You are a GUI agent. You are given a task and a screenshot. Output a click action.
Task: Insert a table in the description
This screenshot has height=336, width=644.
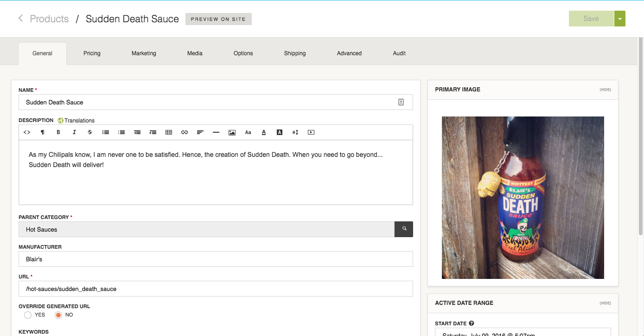coord(169,132)
